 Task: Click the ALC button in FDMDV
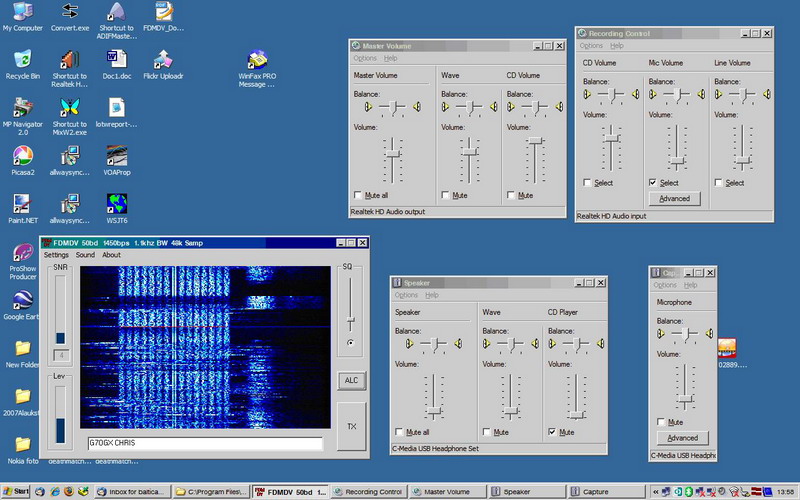point(350,380)
